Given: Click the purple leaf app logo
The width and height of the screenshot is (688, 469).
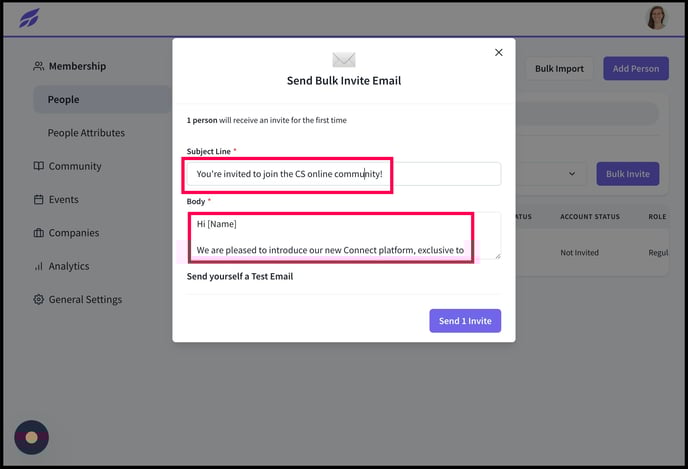Looking at the screenshot, I should [x=29, y=18].
